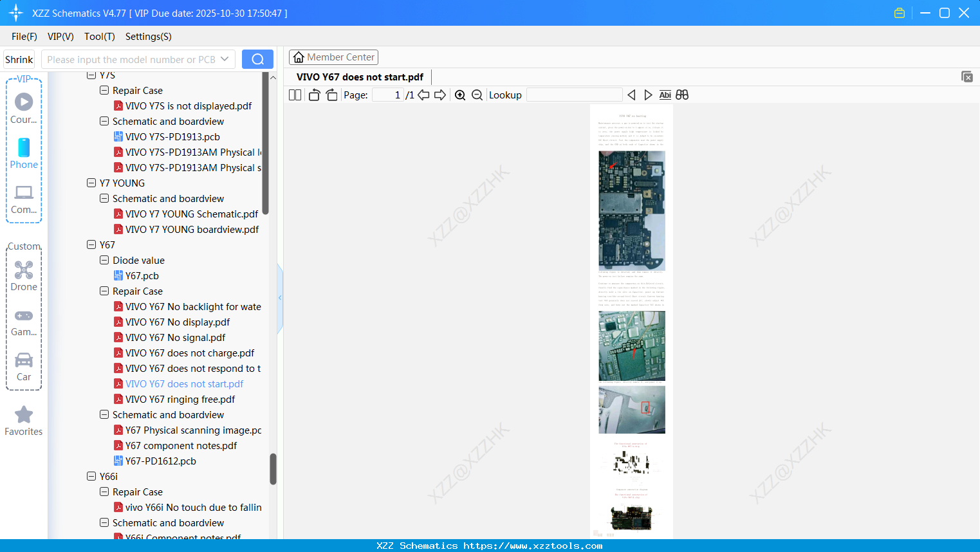Open the Game console category

pos(24,322)
